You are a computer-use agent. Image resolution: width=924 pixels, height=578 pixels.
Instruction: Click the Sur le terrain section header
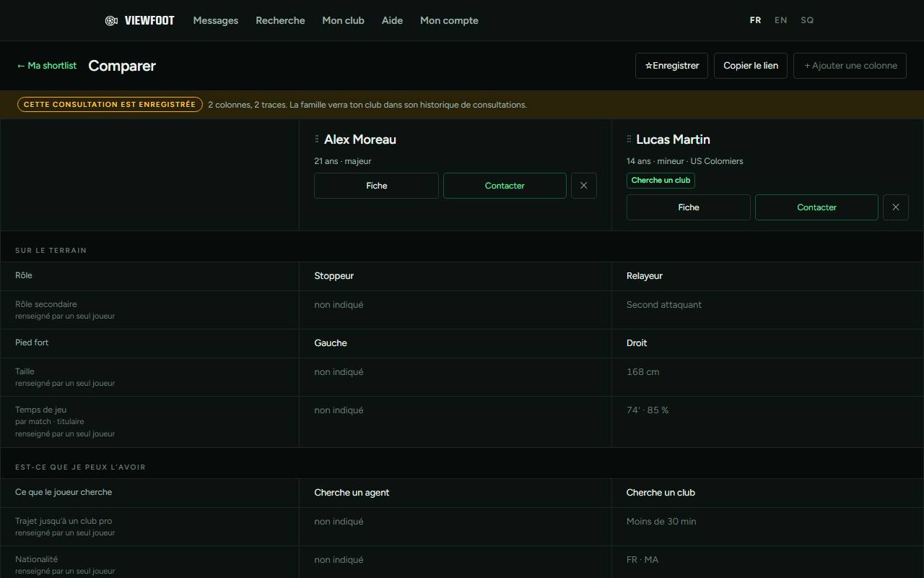pyautogui.click(x=51, y=251)
